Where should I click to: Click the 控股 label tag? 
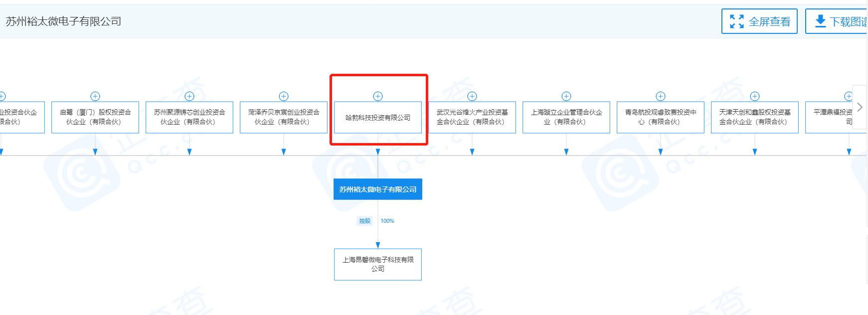point(365,221)
